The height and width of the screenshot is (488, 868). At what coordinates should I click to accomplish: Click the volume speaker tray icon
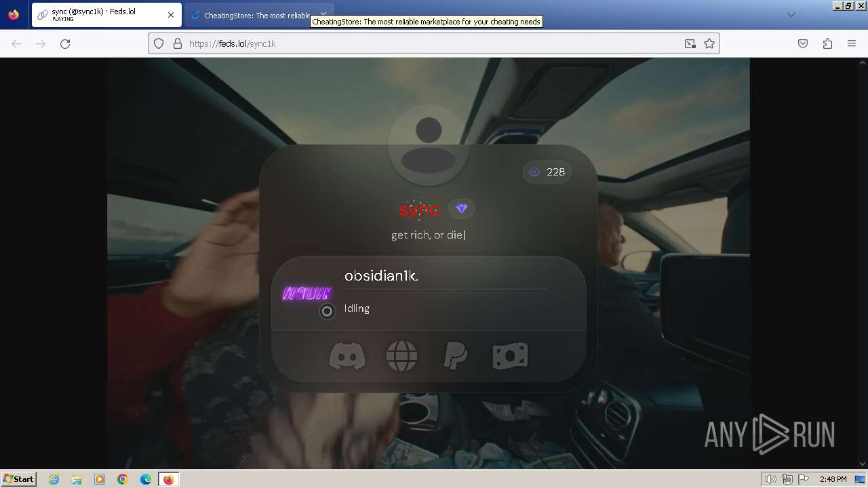point(771,479)
